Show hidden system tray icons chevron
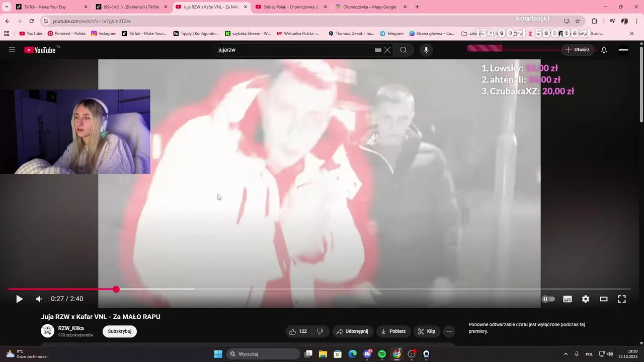The height and width of the screenshot is (362, 644). (x=566, y=354)
